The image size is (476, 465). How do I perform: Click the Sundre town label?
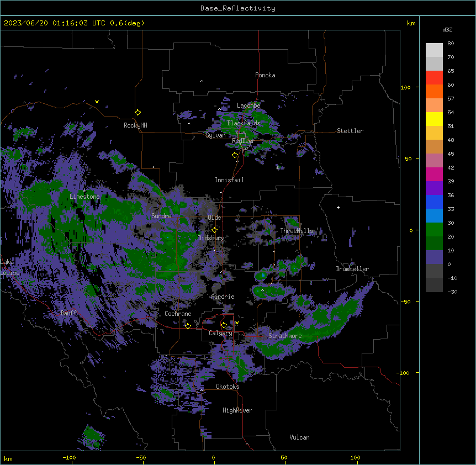pyautogui.click(x=161, y=216)
